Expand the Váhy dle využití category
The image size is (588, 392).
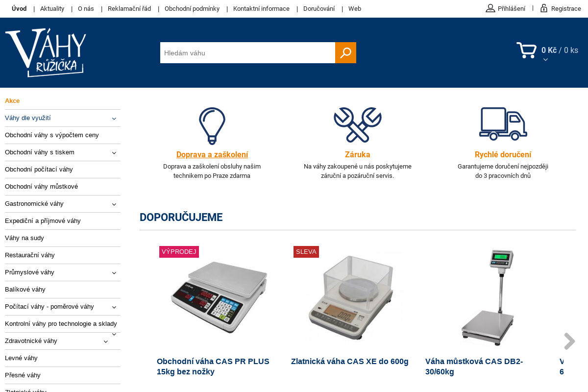click(114, 119)
